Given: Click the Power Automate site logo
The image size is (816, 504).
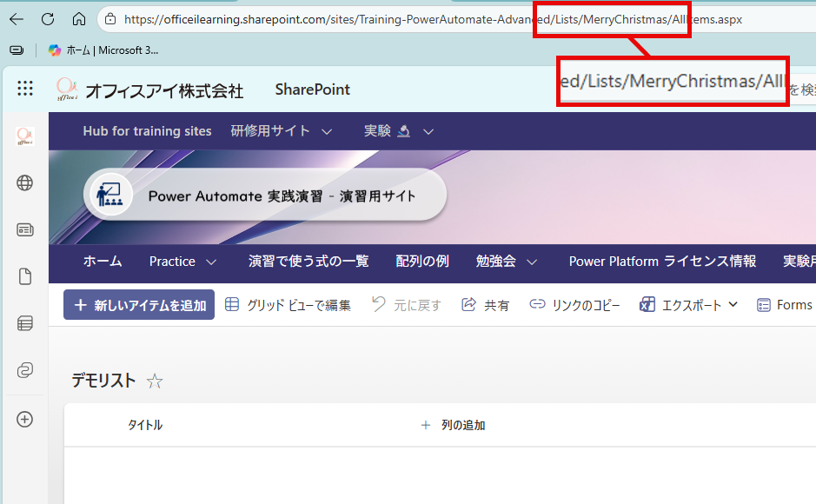Looking at the screenshot, I should point(109,196).
